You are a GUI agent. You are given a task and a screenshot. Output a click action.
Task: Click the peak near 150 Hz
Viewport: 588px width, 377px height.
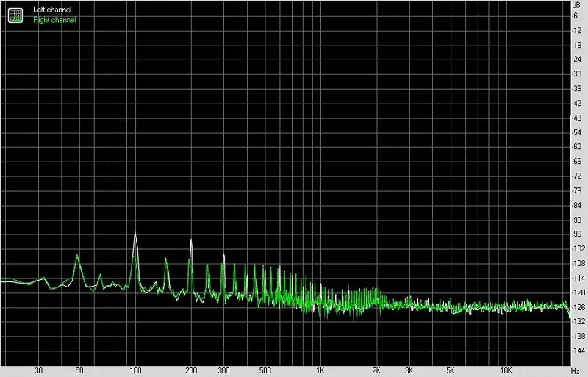click(x=166, y=259)
